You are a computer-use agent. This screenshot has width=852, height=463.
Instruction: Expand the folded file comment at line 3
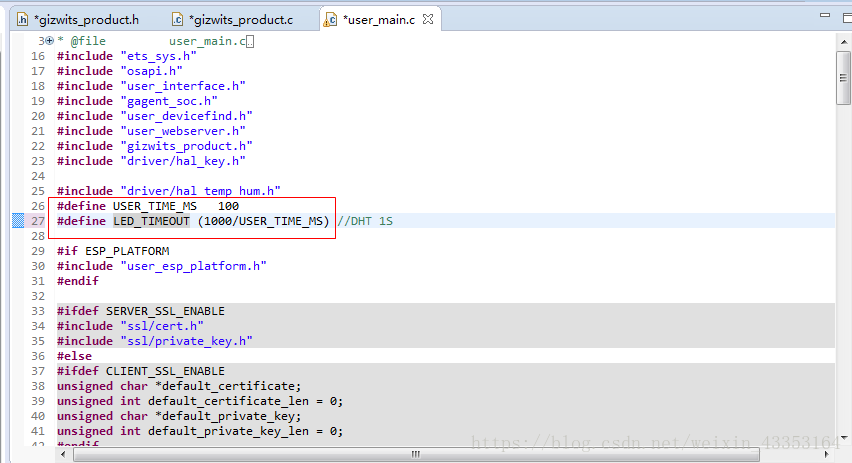[49, 41]
